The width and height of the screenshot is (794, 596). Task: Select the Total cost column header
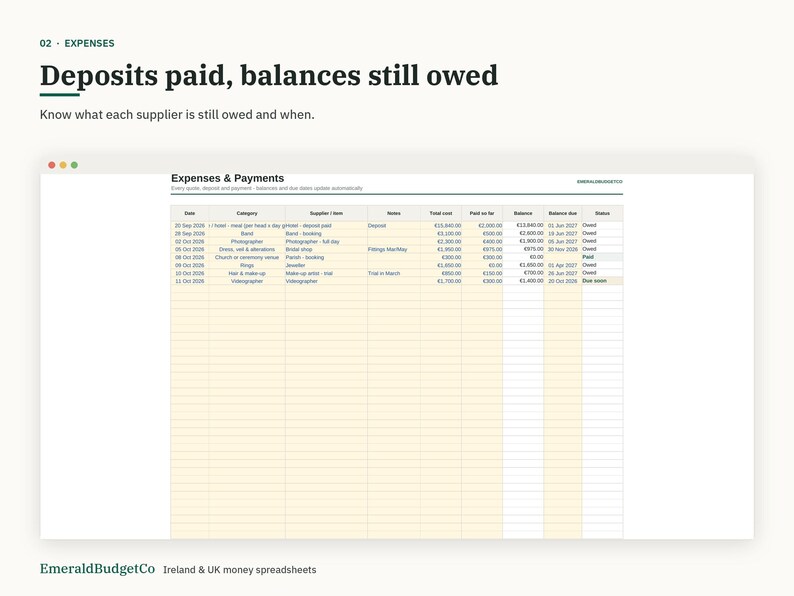click(x=441, y=213)
